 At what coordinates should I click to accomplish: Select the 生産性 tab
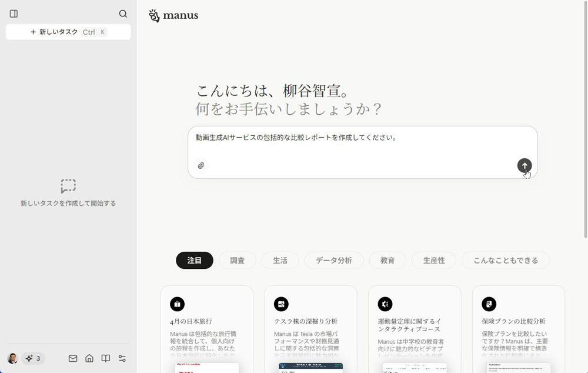434,261
